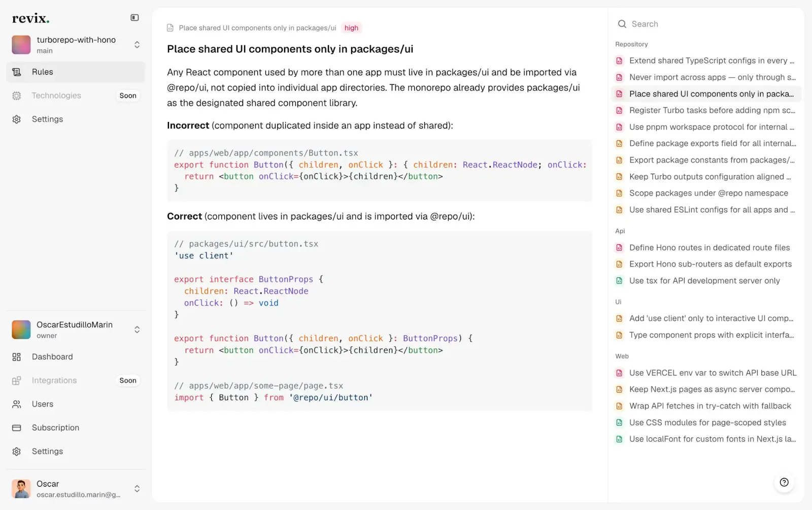Open Use VERCEL env var rule
This screenshot has width=812, height=510.
pyautogui.click(x=706, y=373)
